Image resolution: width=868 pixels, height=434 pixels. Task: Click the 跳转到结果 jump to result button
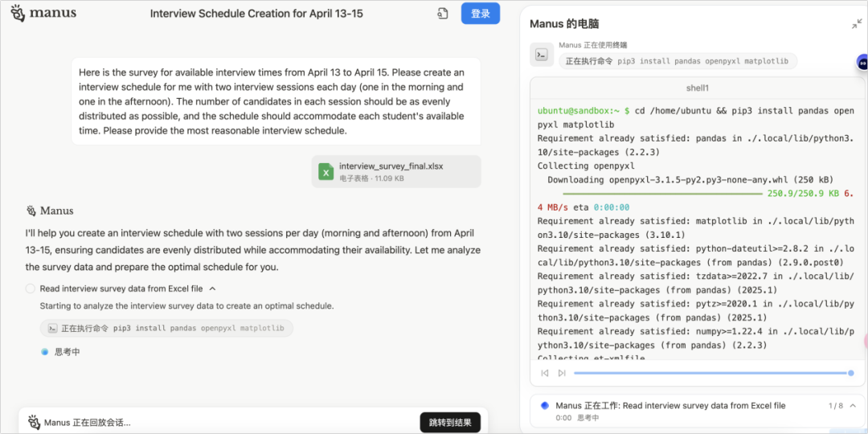(x=450, y=423)
